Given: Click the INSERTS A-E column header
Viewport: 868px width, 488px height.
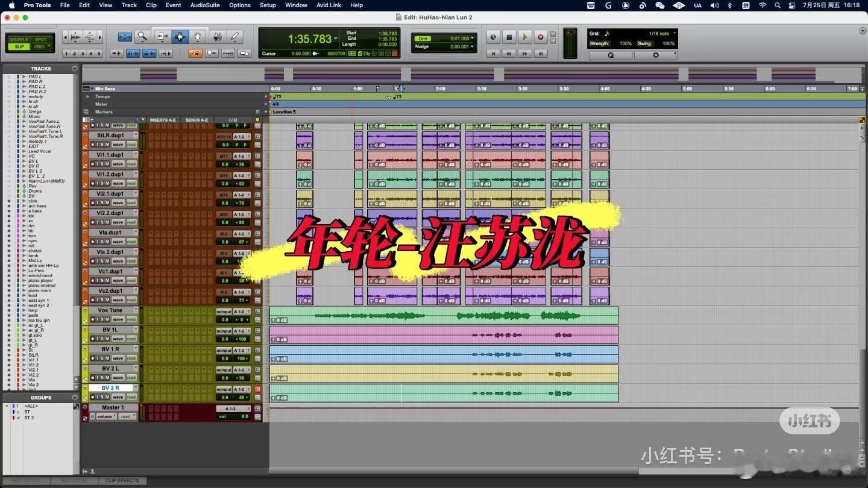Looking at the screenshot, I should [x=163, y=120].
